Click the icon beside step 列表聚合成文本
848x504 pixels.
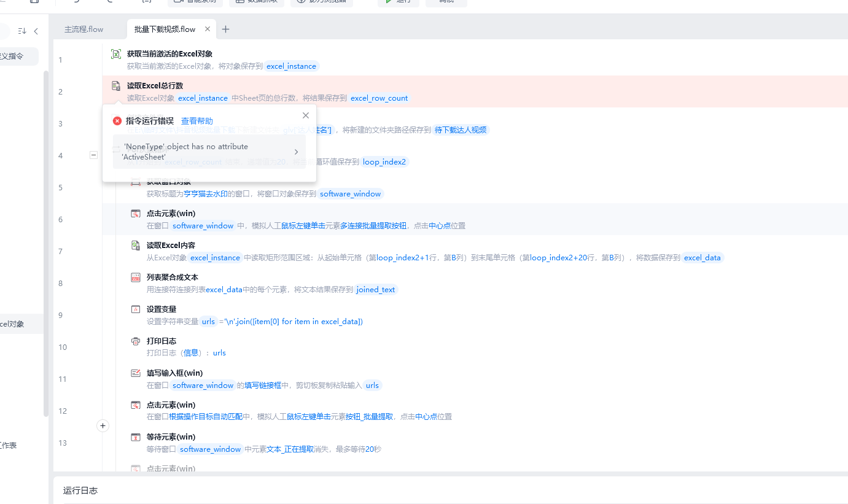tap(136, 277)
